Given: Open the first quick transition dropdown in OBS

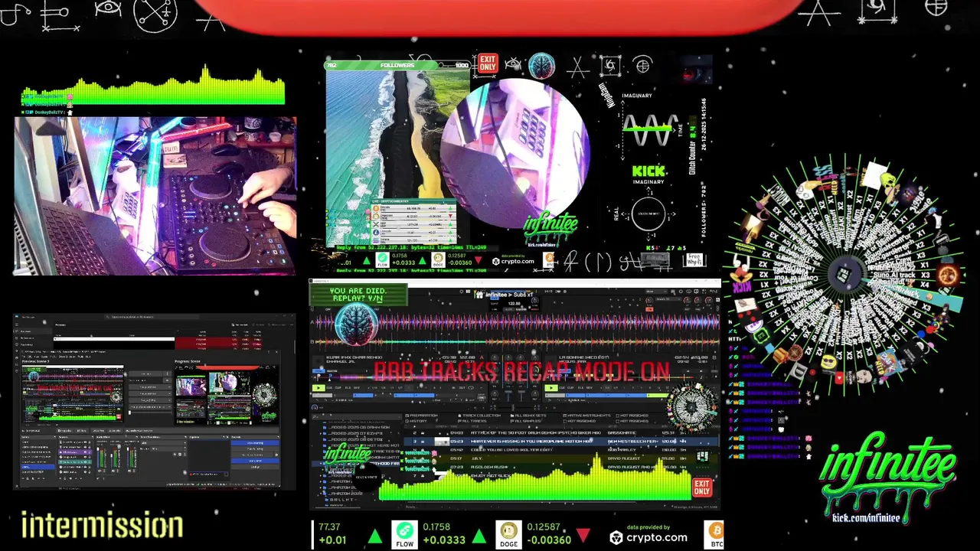Looking at the screenshot, I should pos(150,387).
